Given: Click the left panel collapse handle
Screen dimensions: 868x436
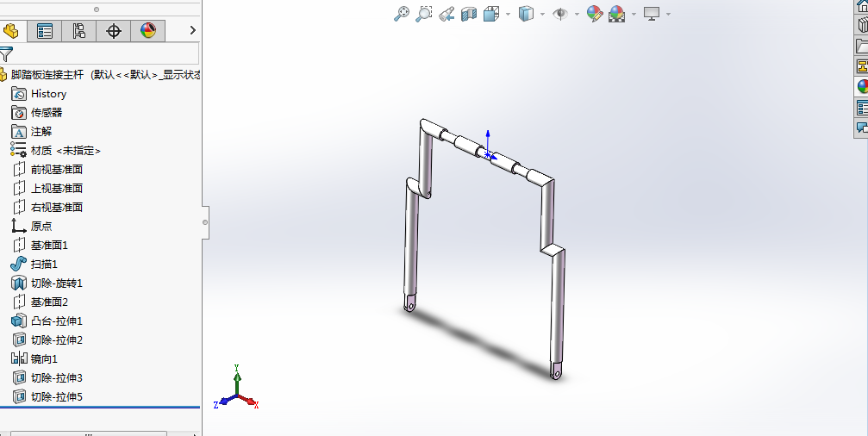Looking at the screenshot, I should (205, 222).
